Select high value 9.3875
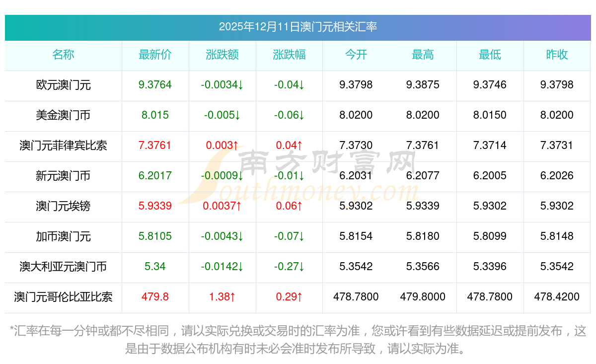 (x=423, y=85)
